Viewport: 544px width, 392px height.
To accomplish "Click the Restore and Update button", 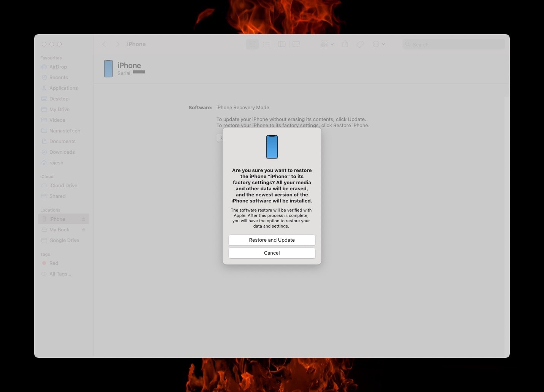I will coord(272,240).
